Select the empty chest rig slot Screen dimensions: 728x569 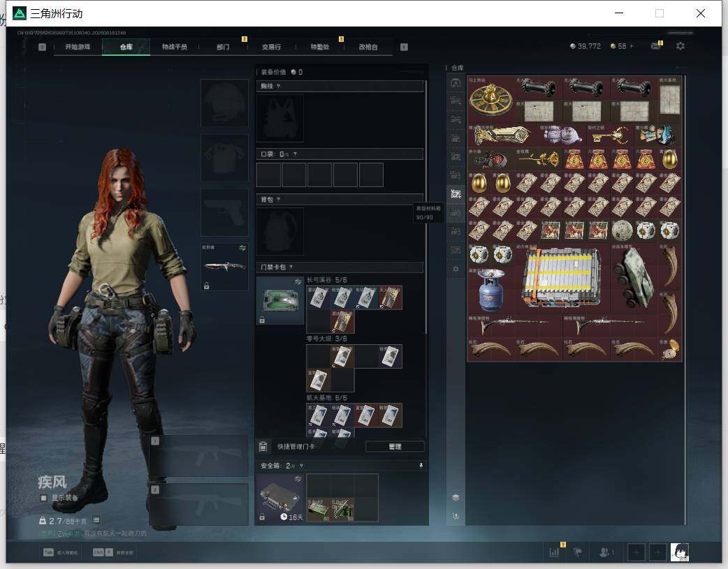280,118
